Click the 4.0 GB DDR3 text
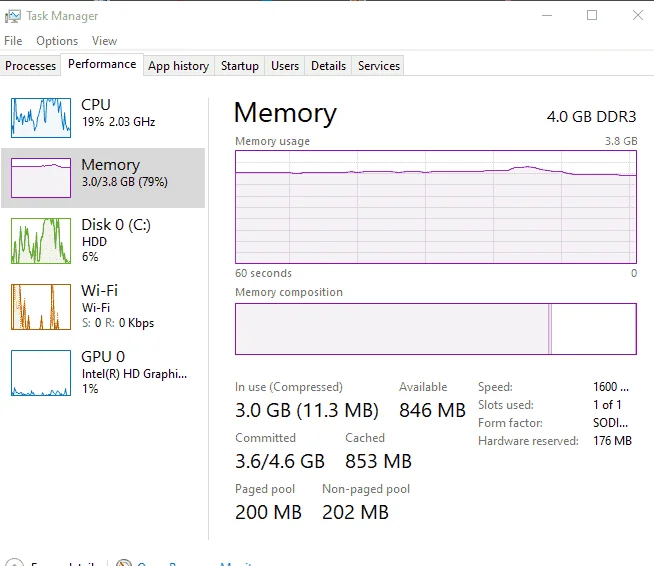 pos(591,117)
